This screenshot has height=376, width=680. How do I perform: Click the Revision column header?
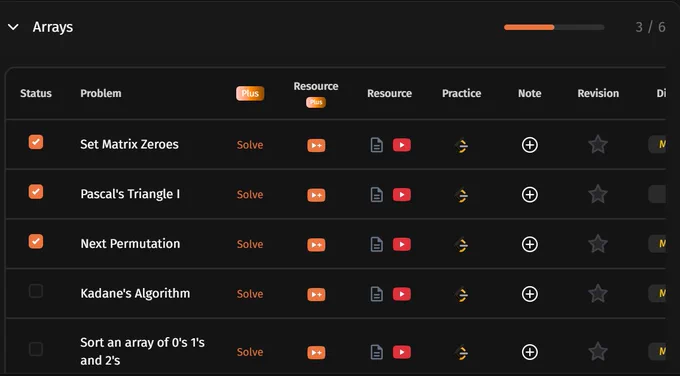click(x=598, y=93)
